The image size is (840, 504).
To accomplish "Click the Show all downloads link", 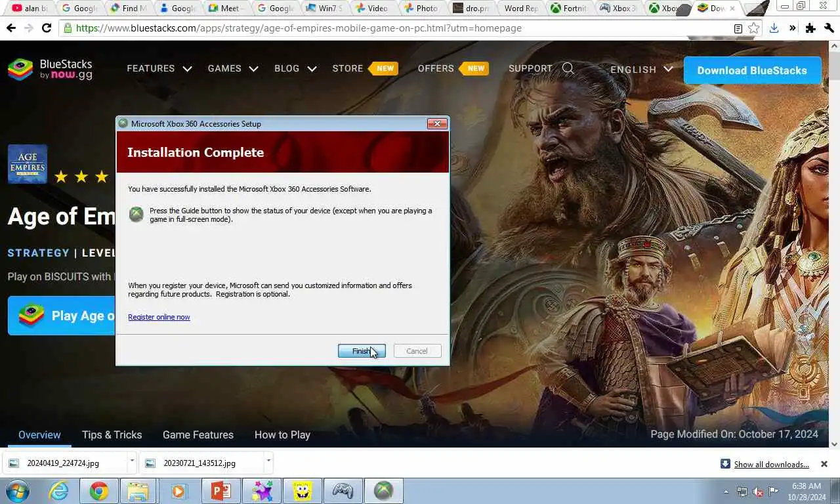I will point(771,464).
